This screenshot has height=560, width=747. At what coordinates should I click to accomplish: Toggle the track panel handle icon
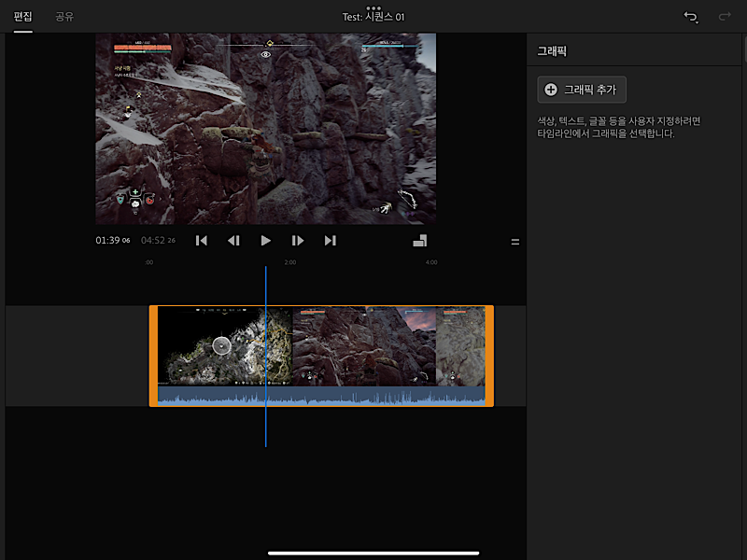515,242
